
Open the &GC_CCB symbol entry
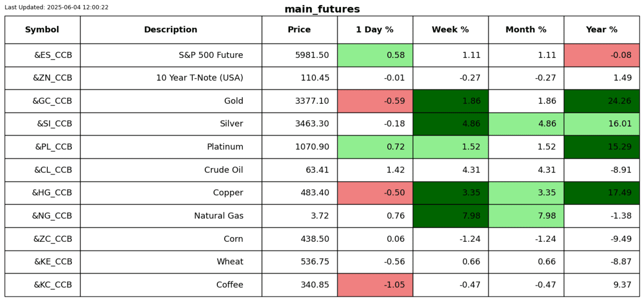point(52,101)
